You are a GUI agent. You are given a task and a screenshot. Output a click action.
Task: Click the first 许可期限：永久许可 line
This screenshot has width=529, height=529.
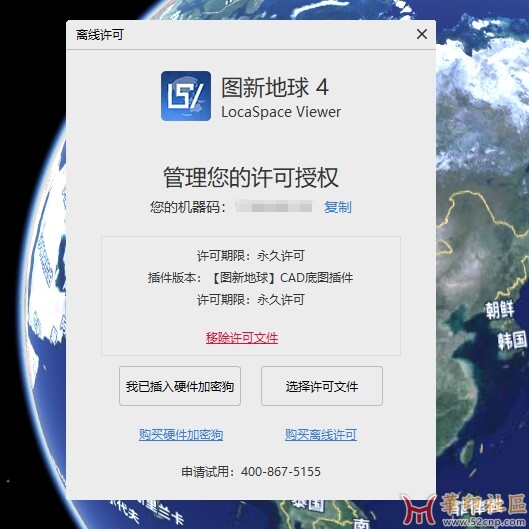pos(251,256)
